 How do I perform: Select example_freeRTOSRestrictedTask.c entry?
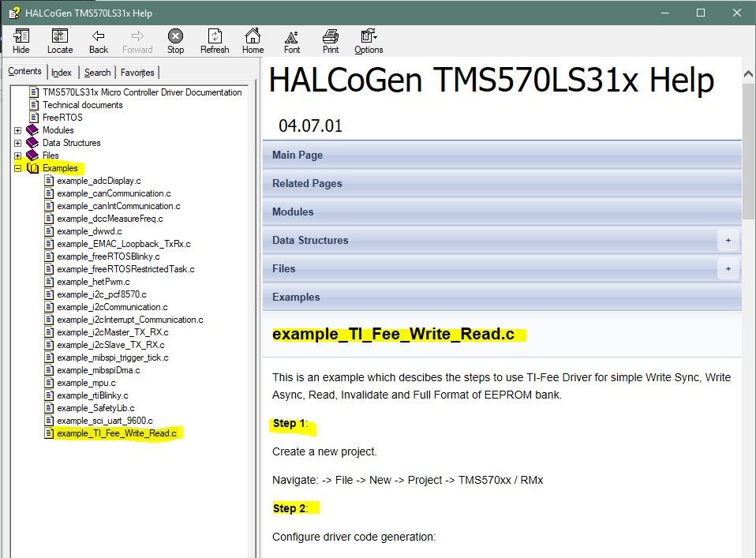pyautogui.click(x=125, y=269)
